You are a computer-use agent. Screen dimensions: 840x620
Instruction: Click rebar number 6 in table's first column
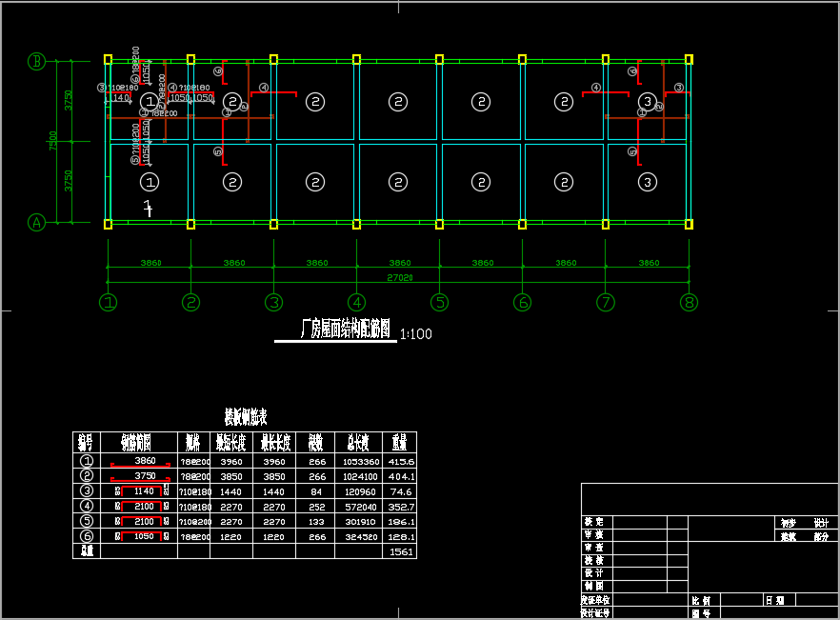[87, 536]
